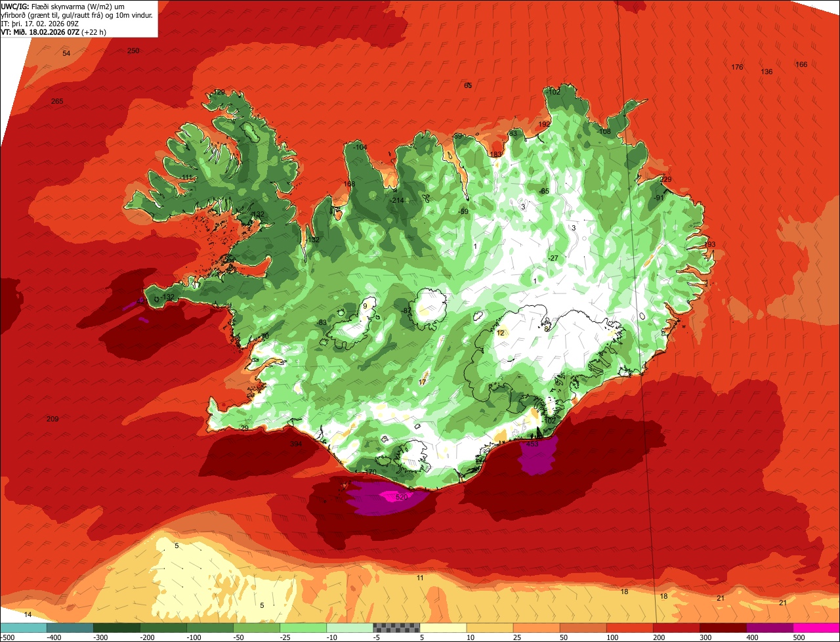Click the '-111' value in the Westfjords
Screen dimensions: 840x642
(187, 178)
